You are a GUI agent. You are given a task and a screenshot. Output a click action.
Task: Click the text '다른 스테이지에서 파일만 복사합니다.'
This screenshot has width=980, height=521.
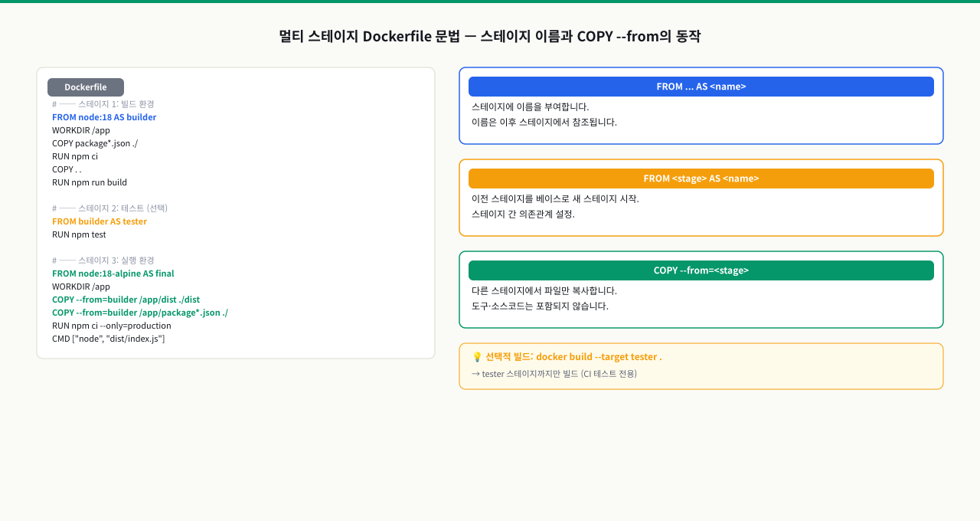click(544, 290)
